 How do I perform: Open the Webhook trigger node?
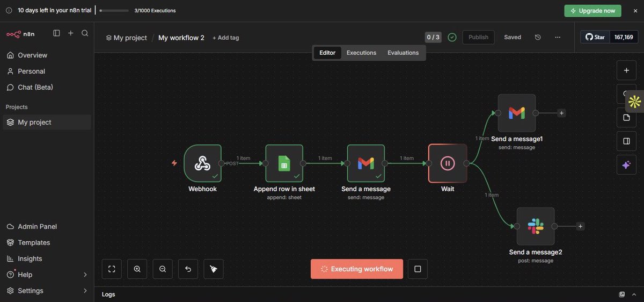pyautogui.click(x=202, y=163)
